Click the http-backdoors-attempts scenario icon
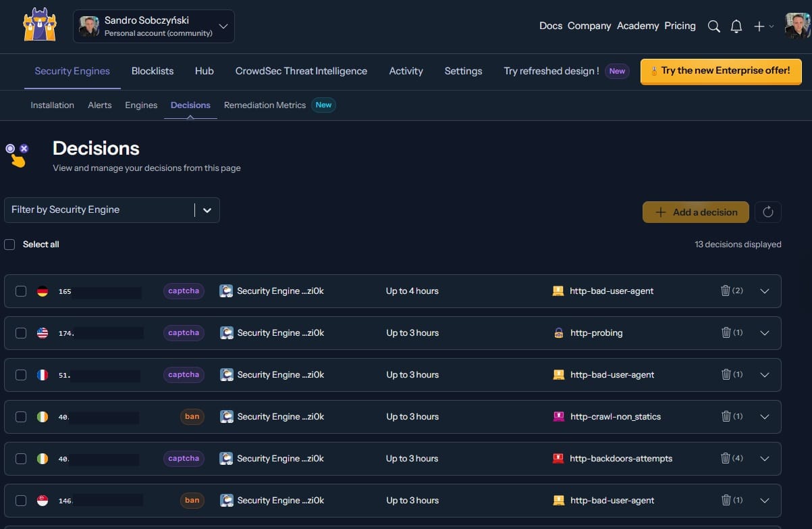The height and width of the screenshot is (529, 812). tap(558, 459)
